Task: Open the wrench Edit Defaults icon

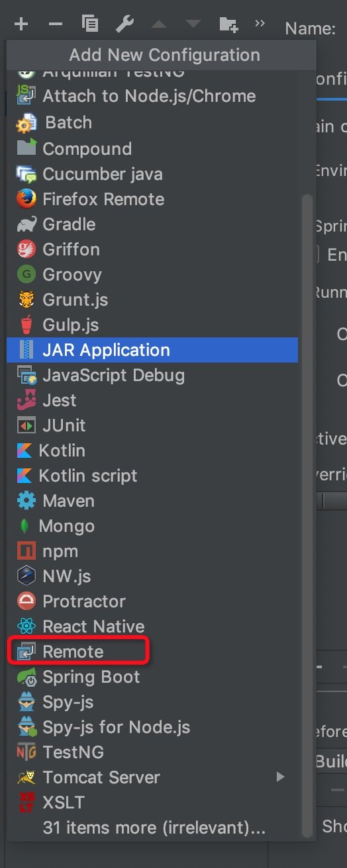Action: (124, 24)
